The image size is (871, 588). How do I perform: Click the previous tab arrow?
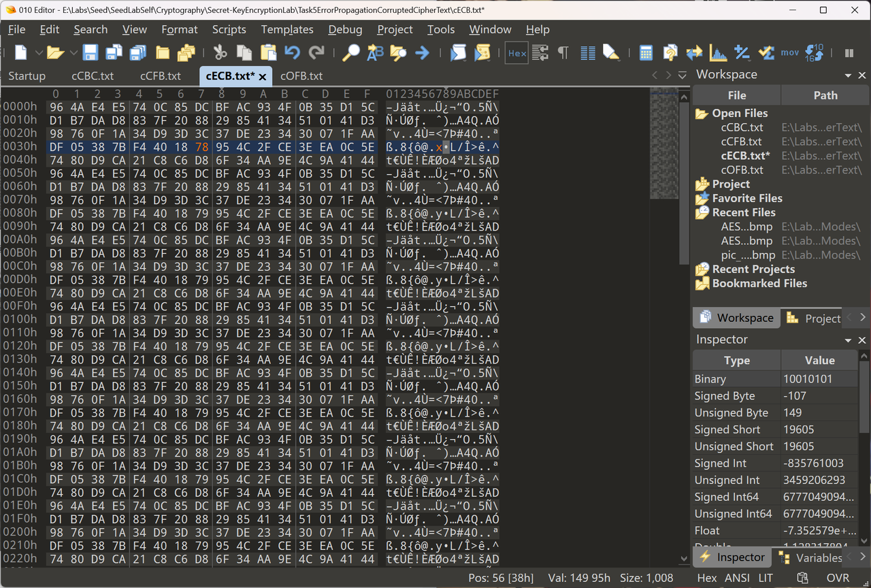[655, 76]
